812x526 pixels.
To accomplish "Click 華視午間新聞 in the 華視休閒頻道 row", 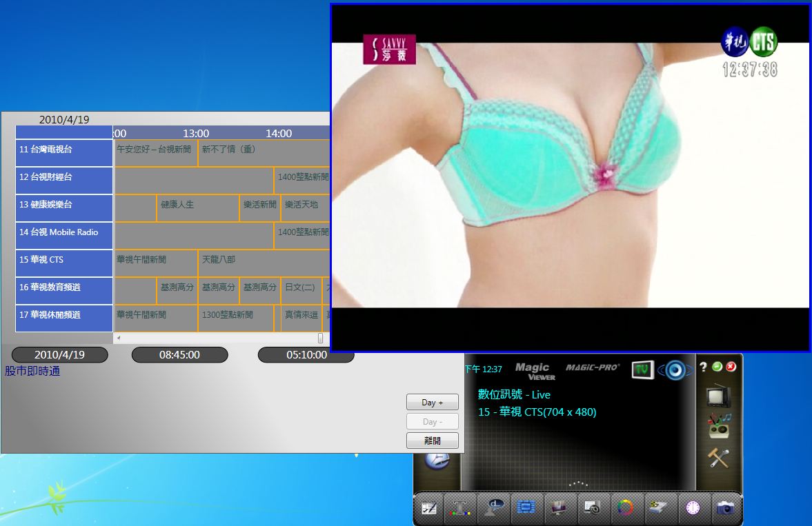I will pyautogui.click(x=156, y=318).
